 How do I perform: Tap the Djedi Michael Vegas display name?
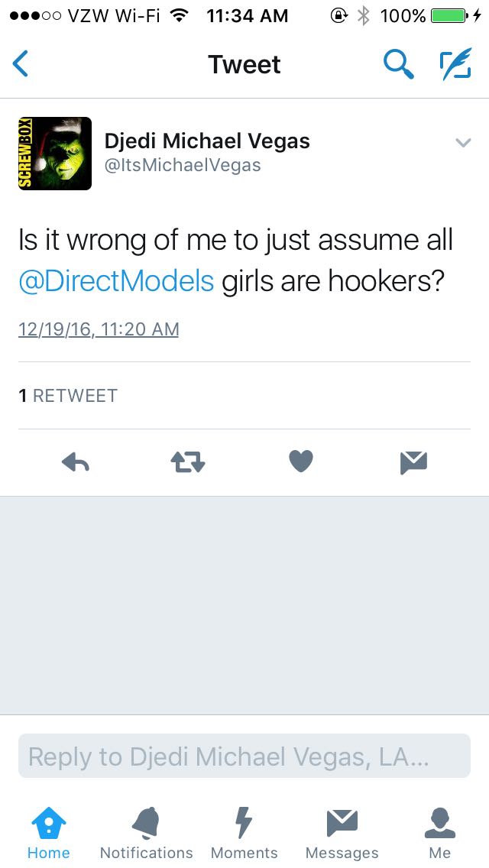point(207,141)
